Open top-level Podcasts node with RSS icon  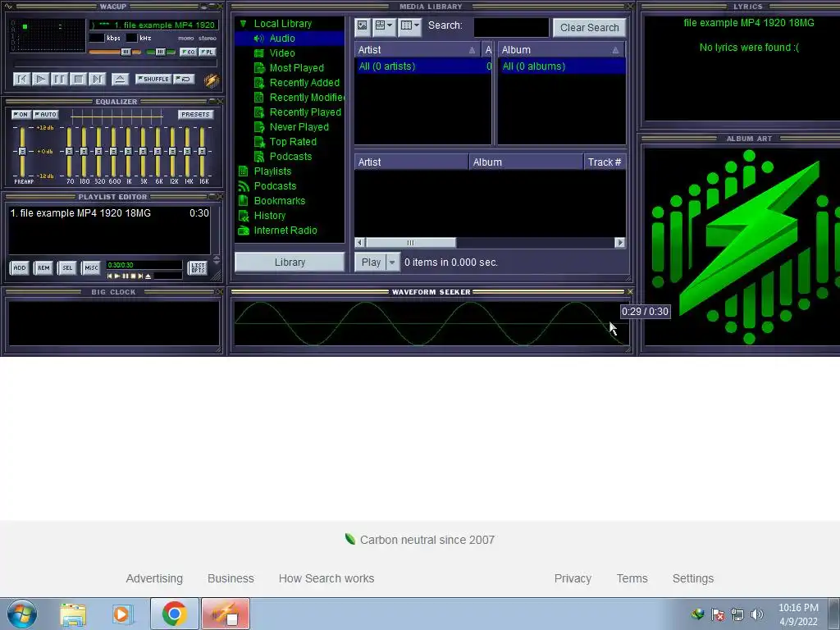275,186
